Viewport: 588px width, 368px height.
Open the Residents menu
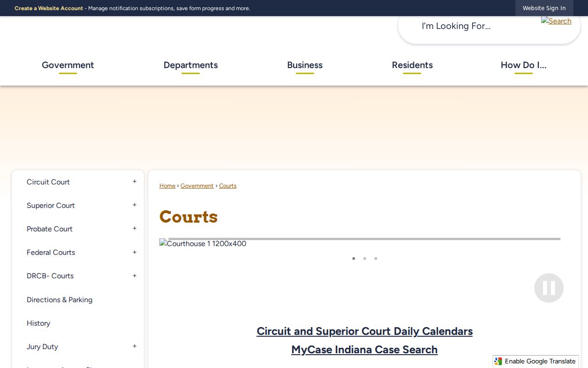[x=412, y=65]
